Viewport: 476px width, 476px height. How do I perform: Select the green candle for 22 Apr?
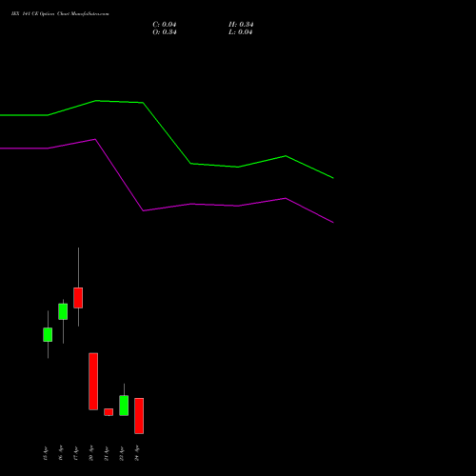(124, 406)
